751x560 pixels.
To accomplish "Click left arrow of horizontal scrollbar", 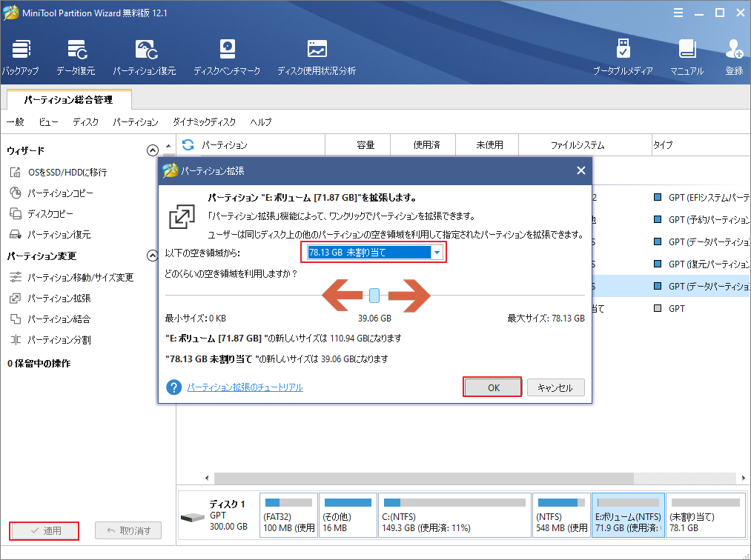I will coord(207,478).
